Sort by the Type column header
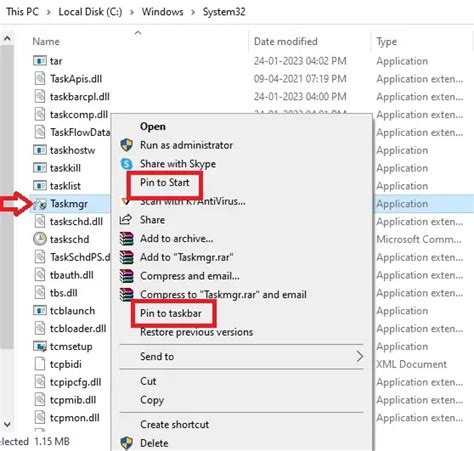Screen dimensions: 474x451 click(x=387, y=42)
